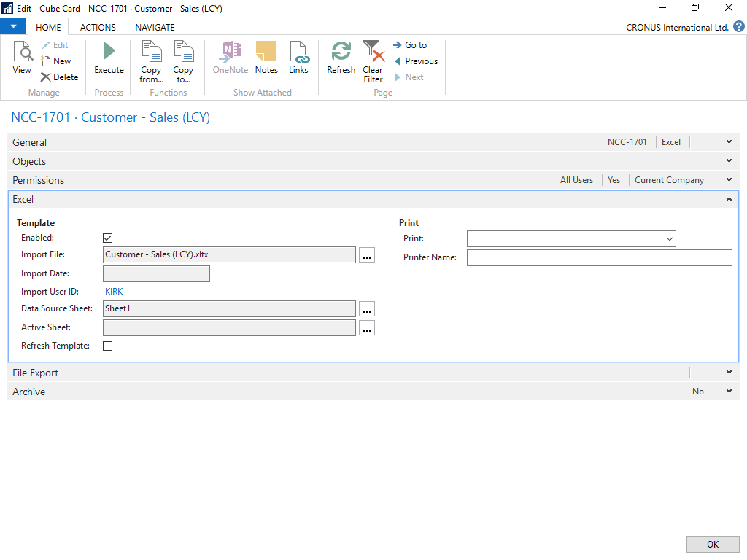Uncheck the Enabled template checkbox
This screenshot has height=560, width=747.
click(x=108, y=238)
